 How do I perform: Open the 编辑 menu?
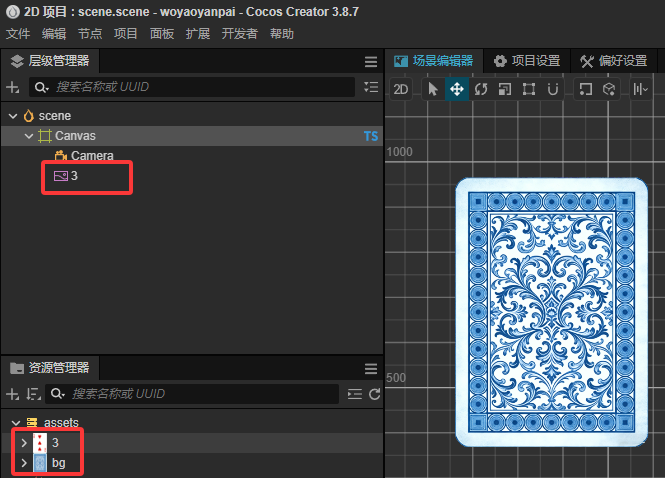54,34
